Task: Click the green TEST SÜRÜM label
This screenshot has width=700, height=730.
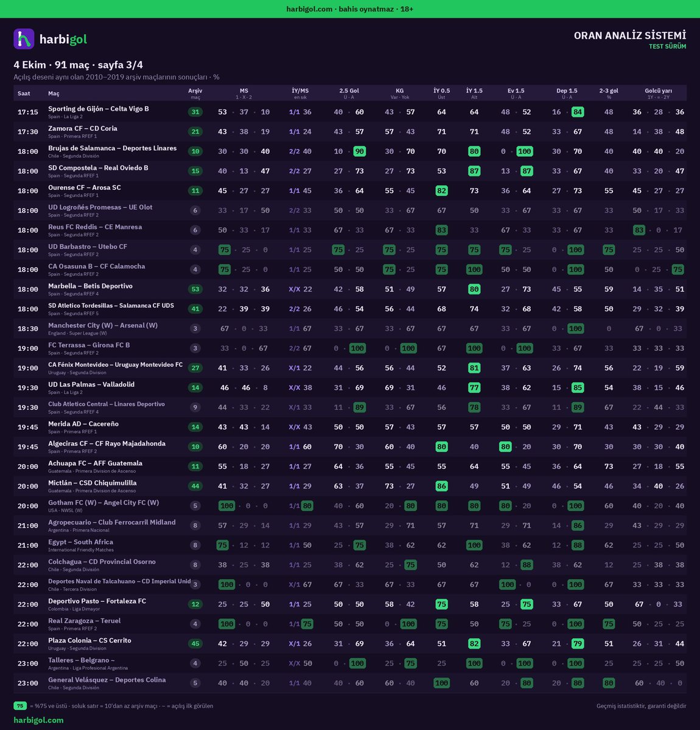Action: coord(668,47)
